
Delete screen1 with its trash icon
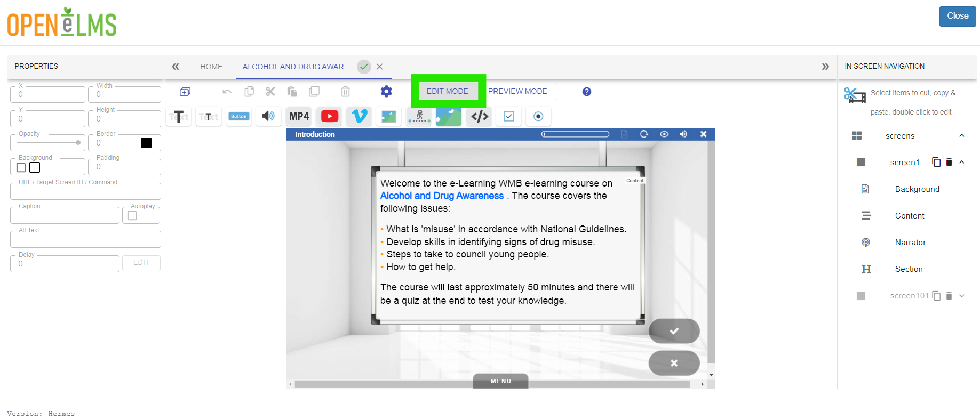(x=949, y=162)
